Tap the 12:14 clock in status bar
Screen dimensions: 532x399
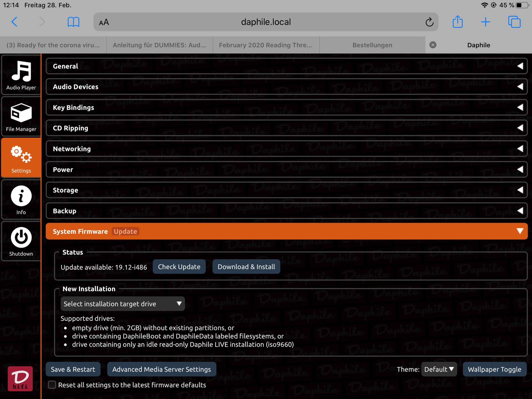pos(11,5)
